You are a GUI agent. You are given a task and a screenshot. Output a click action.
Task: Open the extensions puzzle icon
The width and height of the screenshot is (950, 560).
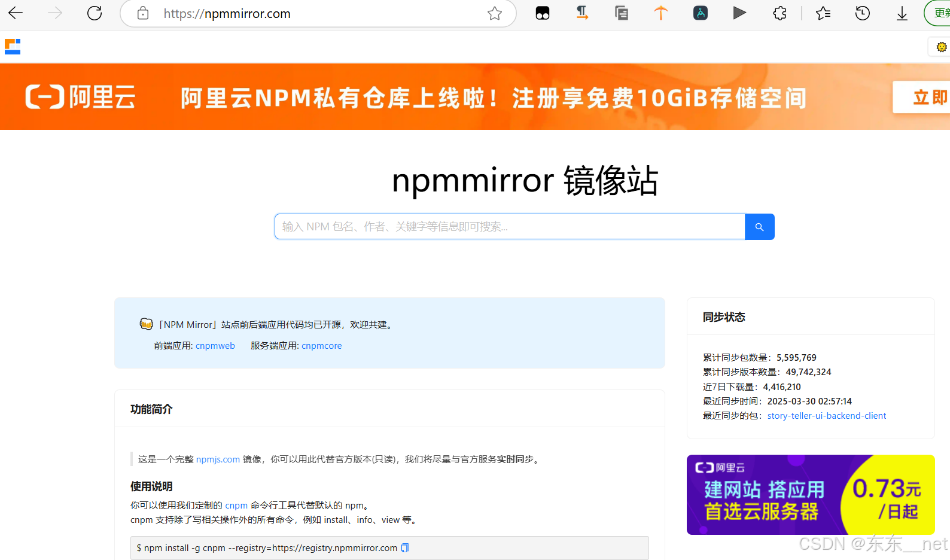(x=780, y=13)
